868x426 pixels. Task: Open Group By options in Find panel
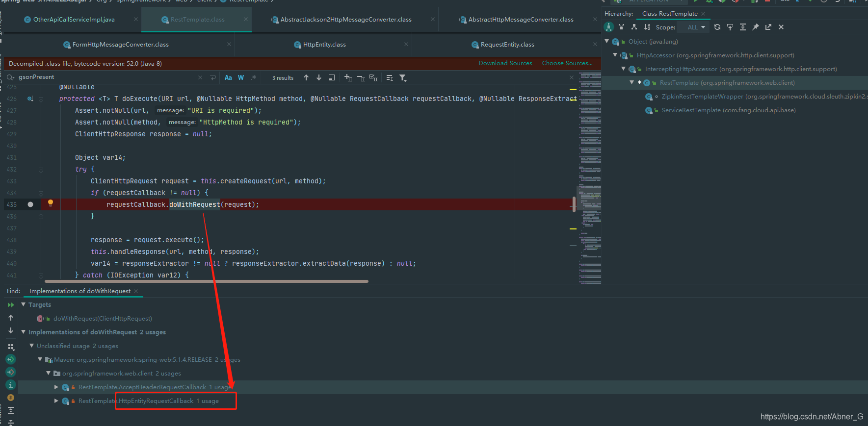click(11, 347)
